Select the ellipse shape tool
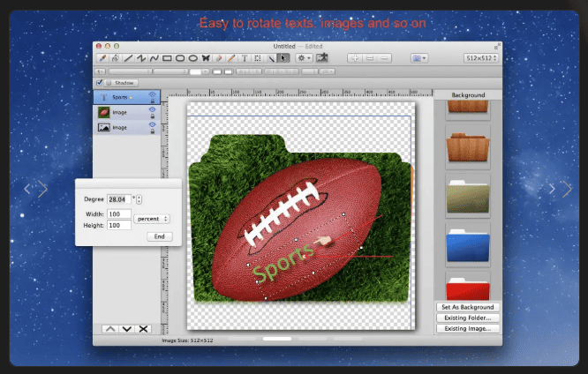The width and height of the screenshot is (588, 374). pyautogui.click(x=192, y=58)
